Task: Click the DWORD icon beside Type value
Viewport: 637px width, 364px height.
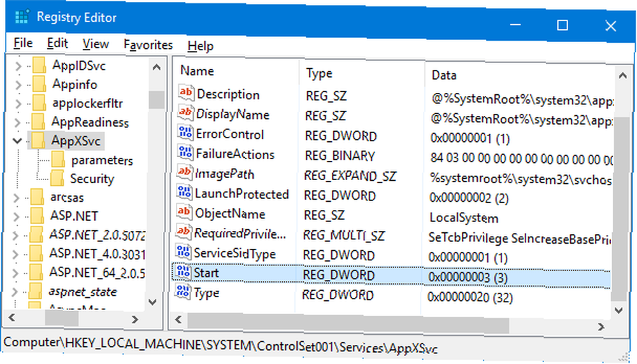Action: 182,291
